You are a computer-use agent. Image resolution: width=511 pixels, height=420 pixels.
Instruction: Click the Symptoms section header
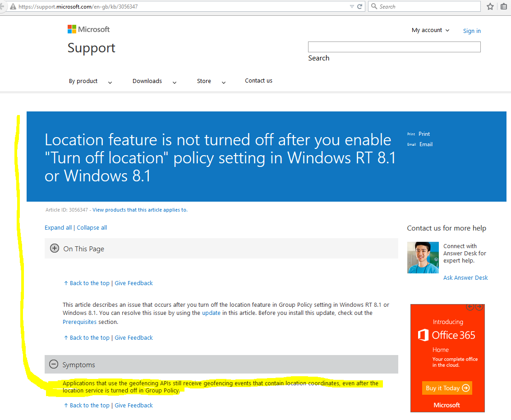[x=221, y=364]
